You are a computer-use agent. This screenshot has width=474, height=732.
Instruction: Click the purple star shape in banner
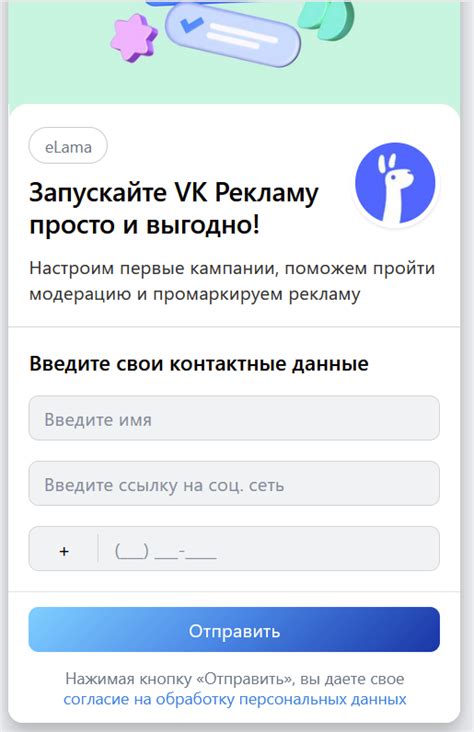pyautogui.click(x=133, y=38)
